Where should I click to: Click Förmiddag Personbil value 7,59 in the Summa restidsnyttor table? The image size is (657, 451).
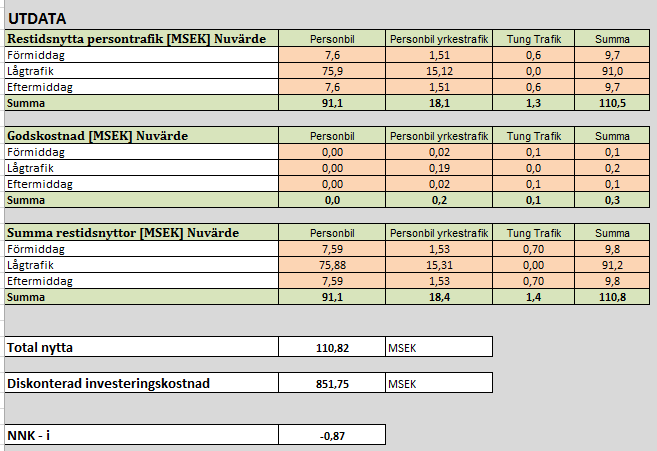[332, 249]
